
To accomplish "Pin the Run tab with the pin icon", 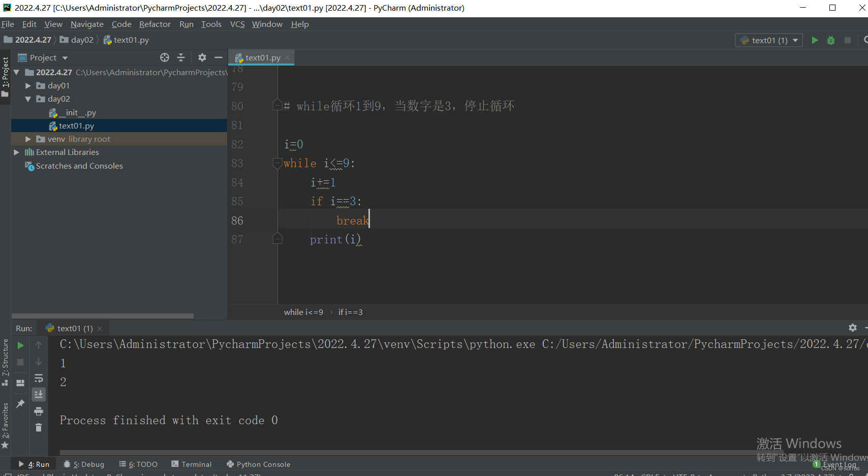I will coord(20,404).
